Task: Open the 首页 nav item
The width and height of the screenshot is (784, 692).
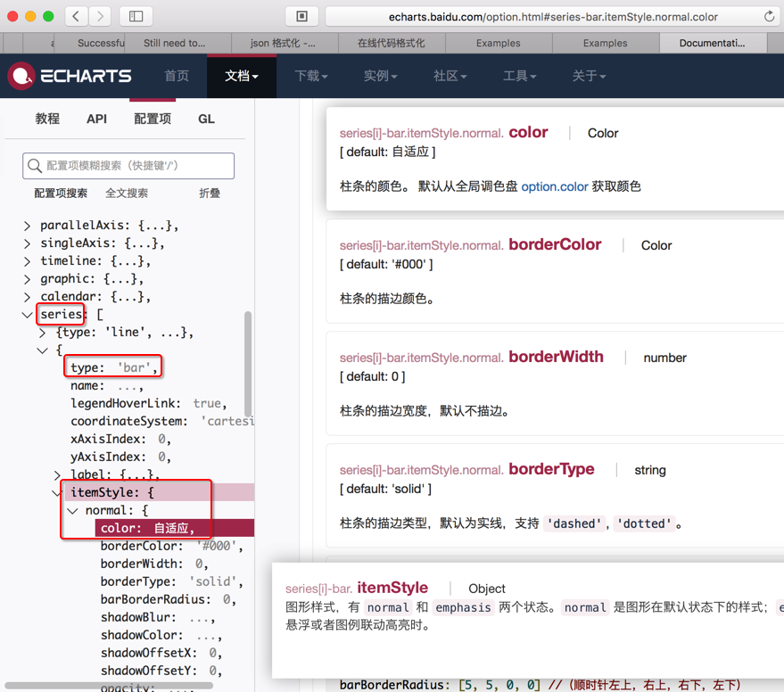Action: point(177,76)
